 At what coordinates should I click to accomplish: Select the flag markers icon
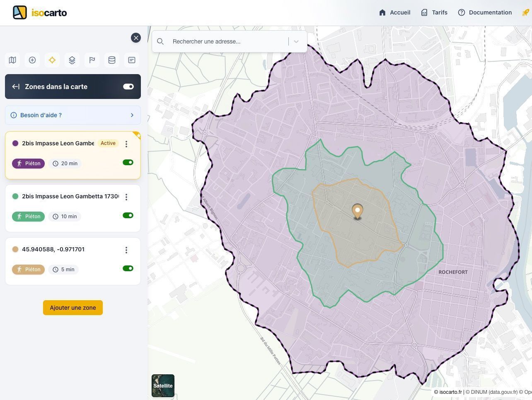tap(92, 60)
